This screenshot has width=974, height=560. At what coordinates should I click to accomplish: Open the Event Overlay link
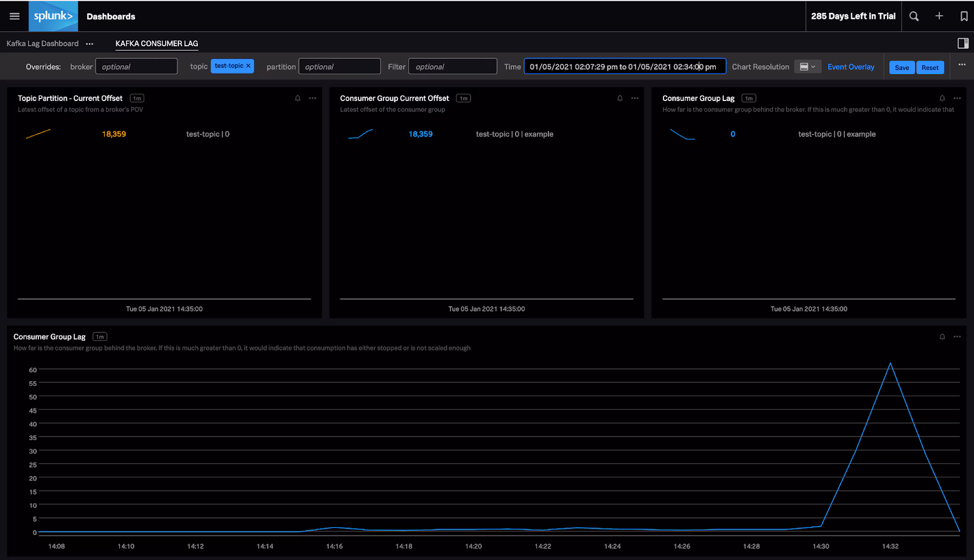click(850, 67)
